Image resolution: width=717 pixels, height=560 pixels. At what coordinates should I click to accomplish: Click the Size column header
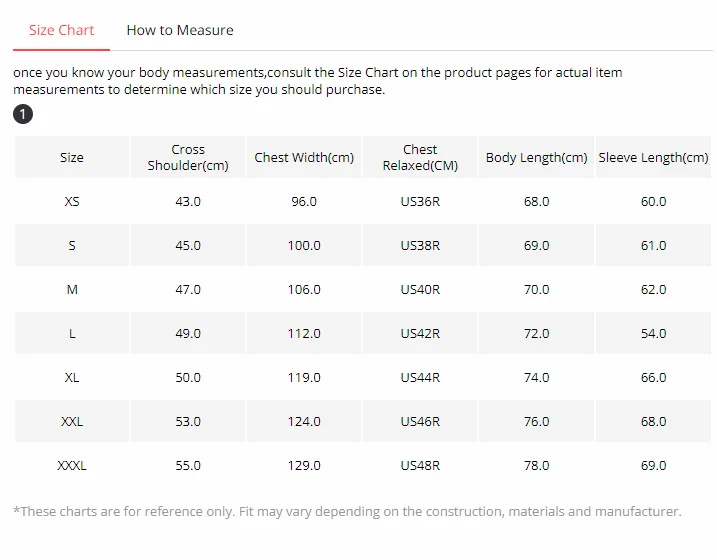pos(72,158)
